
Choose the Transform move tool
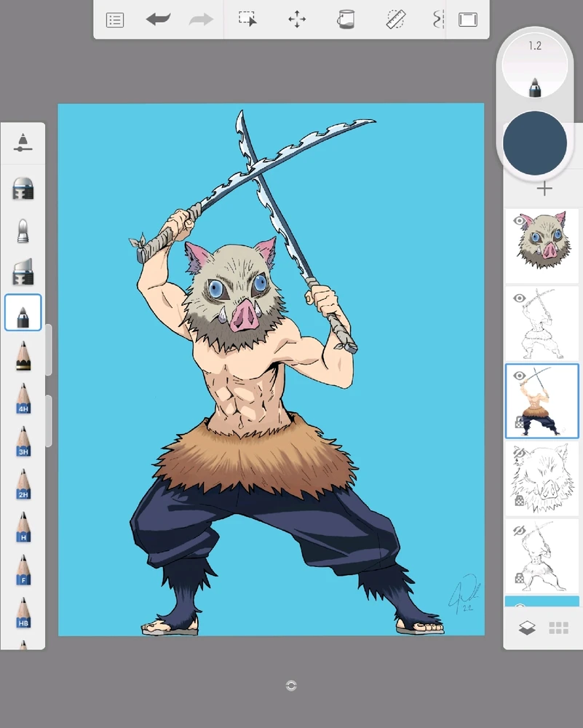point(297,20)
